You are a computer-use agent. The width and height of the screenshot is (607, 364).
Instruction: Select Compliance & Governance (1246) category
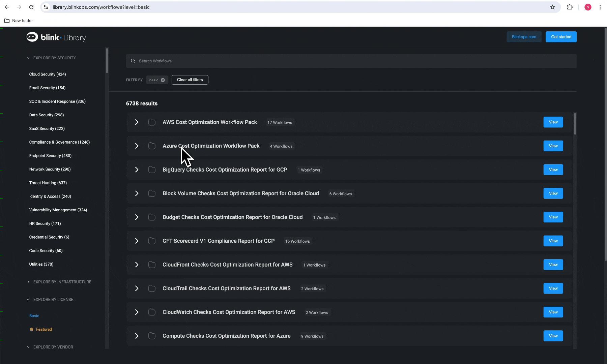point(59,142)
